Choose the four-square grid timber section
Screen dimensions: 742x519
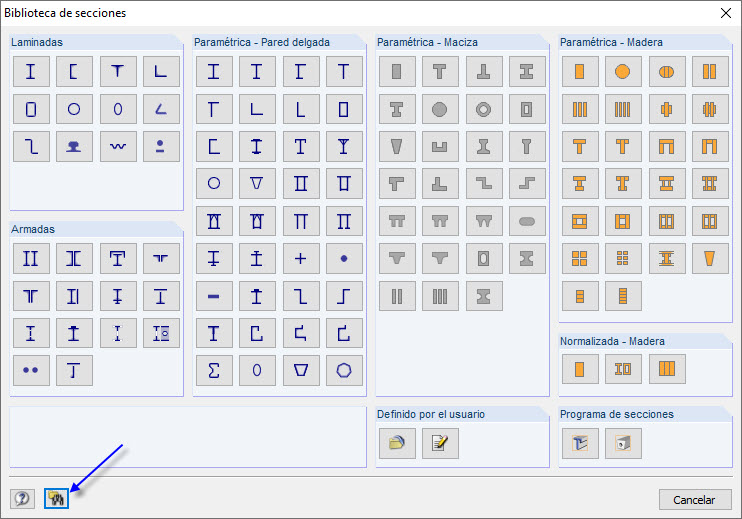pyautogui.click(x=579, y=258)
